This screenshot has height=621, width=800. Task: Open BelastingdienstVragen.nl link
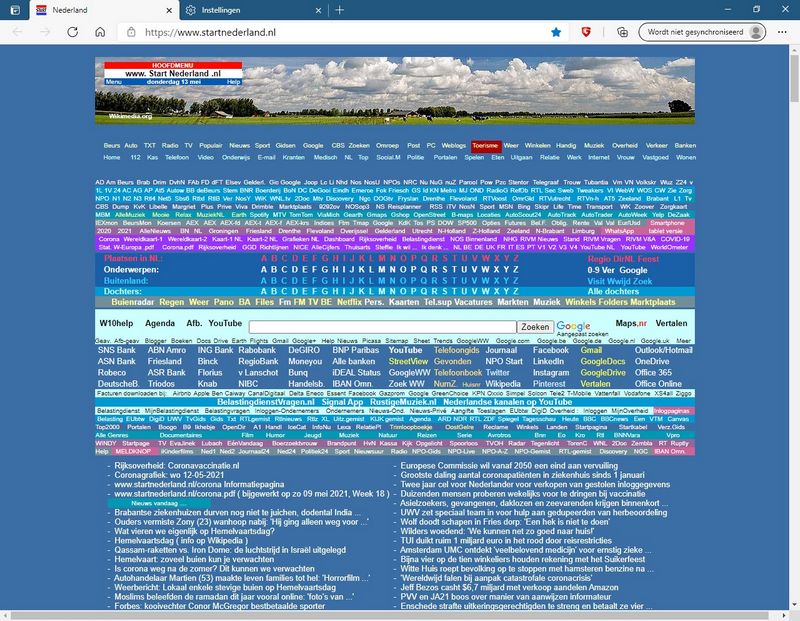click(x=265, y=402)
